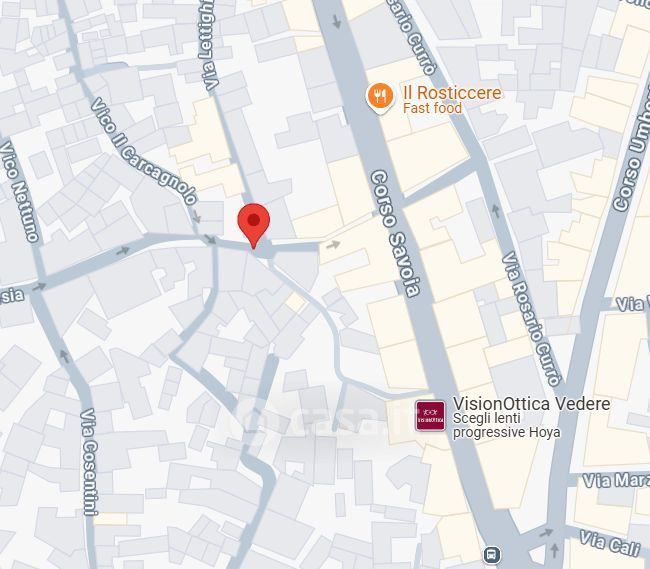Select the Corso Savoia street label
650x569 pixels.
pyautogui.click(x=395, y=233)
